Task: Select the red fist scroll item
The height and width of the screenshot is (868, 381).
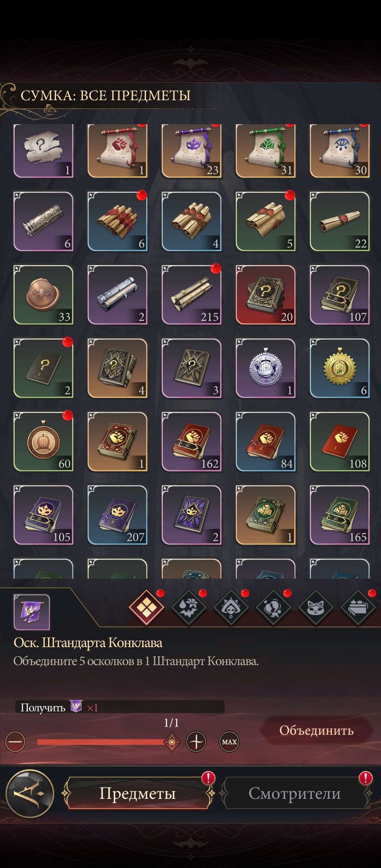Action: coord(117,151)
